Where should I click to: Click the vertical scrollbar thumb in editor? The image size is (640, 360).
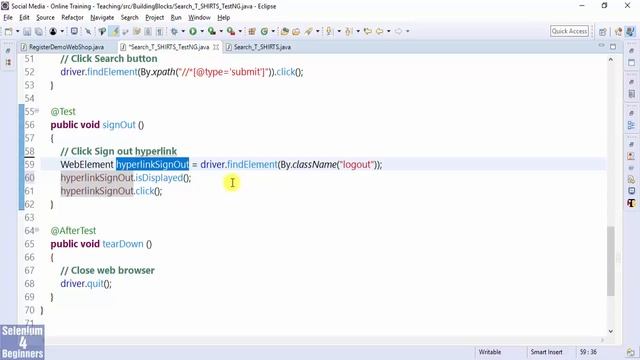pos(611,261)
